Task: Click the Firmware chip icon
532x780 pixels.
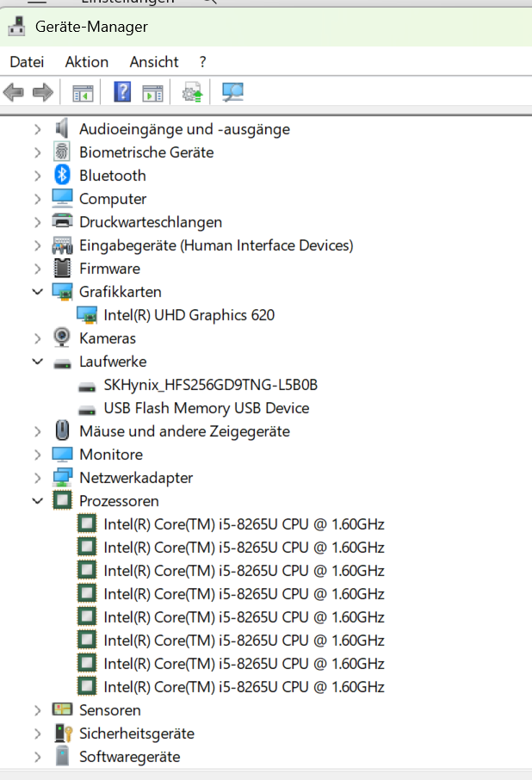Action: 62,268
